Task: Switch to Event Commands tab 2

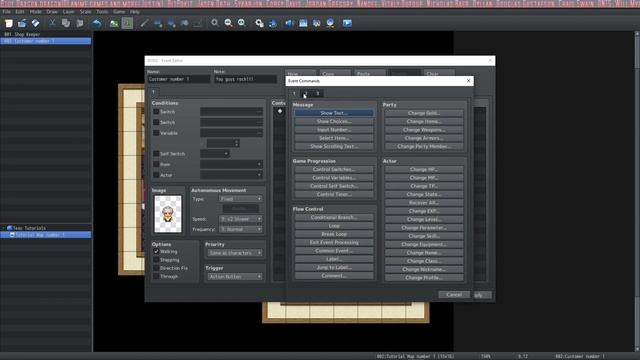Action: (x=306, y=93)
